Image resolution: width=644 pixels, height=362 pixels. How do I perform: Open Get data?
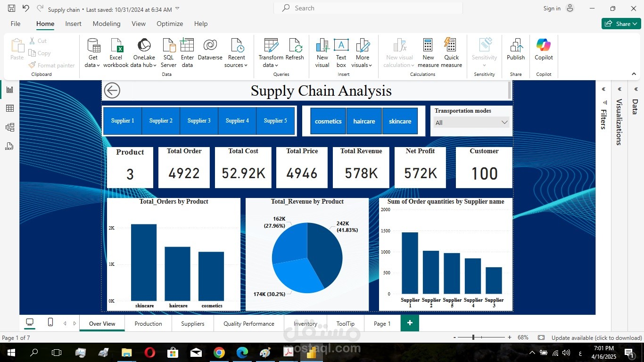[x=93, y=53]
